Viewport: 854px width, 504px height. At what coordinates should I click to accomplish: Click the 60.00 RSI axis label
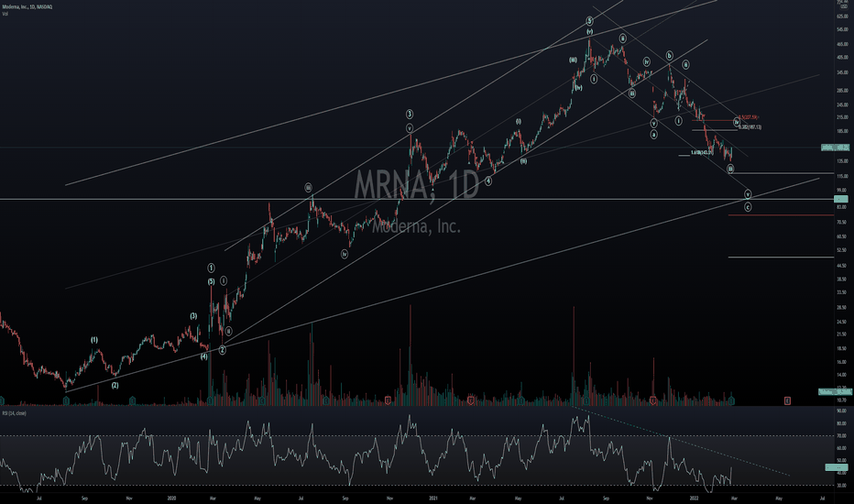[841, 448]
